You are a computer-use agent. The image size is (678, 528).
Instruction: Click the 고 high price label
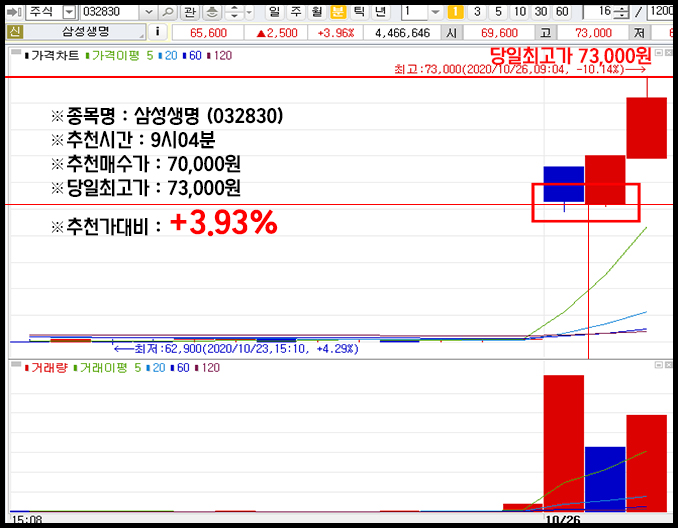(546, 32)
